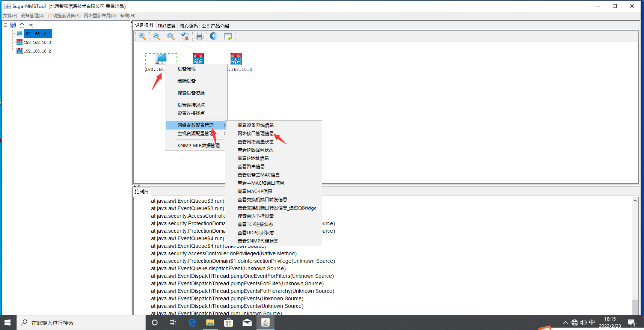Image resolution: width=644 pixels, height=330 pixels.
Task: Select the 控制台 tab
Action: (142, 191)
